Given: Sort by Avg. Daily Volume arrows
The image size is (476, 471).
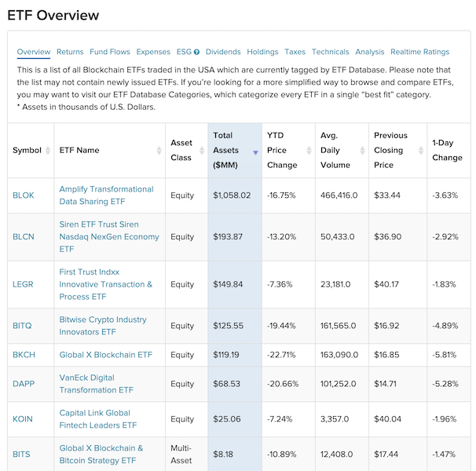Looking at the screenshot, I should click(x=362, y=150).
